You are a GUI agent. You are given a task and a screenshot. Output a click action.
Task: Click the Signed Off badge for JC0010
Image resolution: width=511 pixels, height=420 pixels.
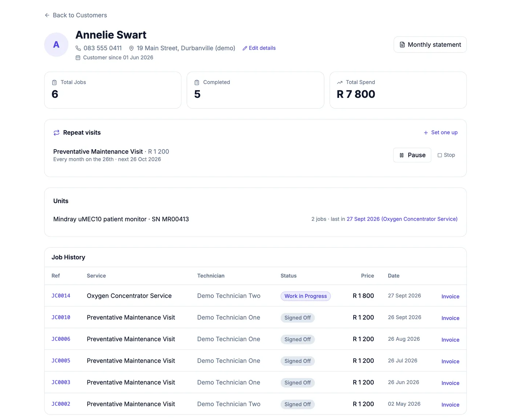coord(297,318)
